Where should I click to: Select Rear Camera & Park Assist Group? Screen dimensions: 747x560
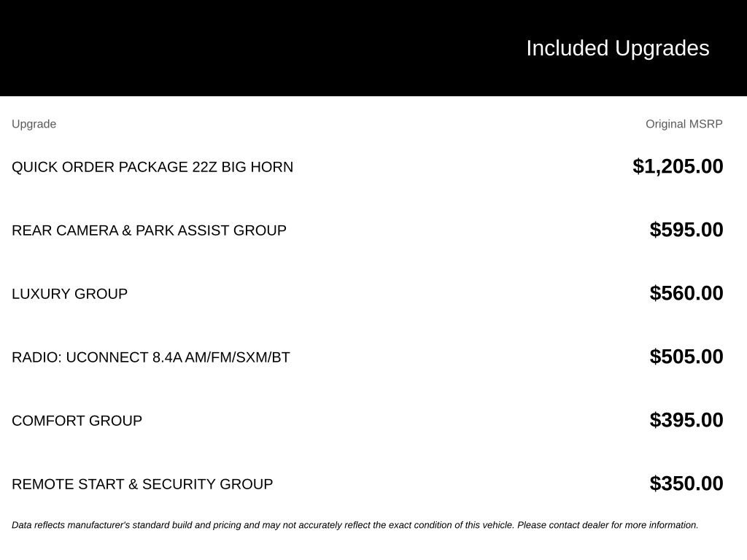point(149,230)
